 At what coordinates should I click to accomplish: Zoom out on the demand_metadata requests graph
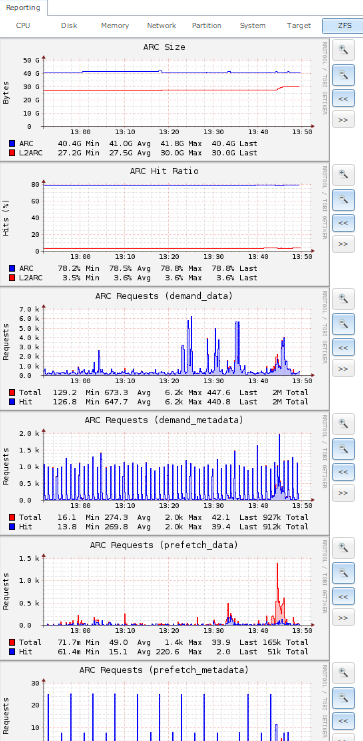pyautogui.click(x=343, y=449)
